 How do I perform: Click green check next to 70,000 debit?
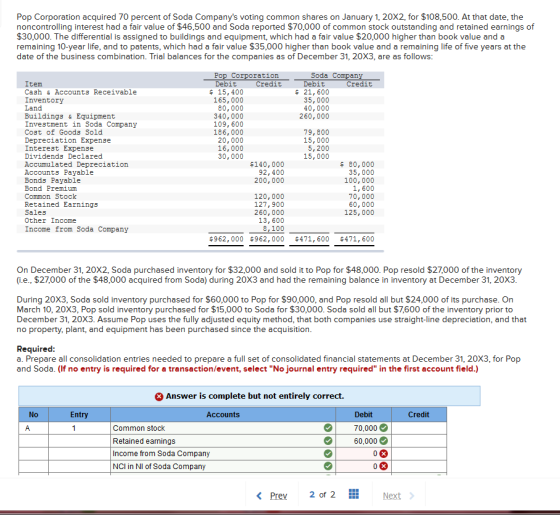point(383,427)
